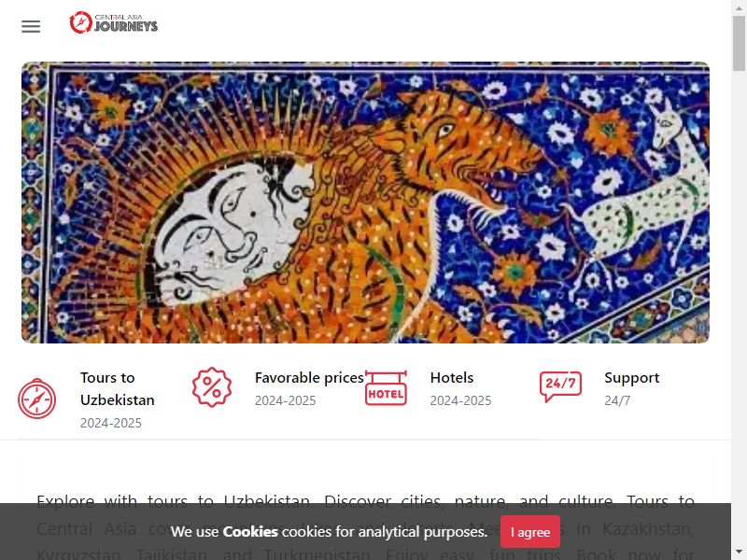Image resolution: width=747 pixels, height=560 pixels.
Task: Click the tiger mosaic banner image
Action: (x=365, y=203)
